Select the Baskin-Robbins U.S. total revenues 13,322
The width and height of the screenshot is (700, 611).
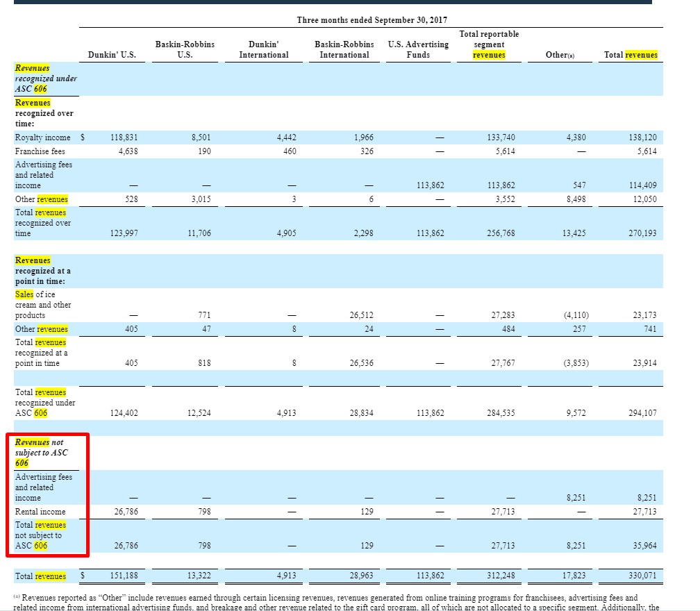click(x=199, y=576)
